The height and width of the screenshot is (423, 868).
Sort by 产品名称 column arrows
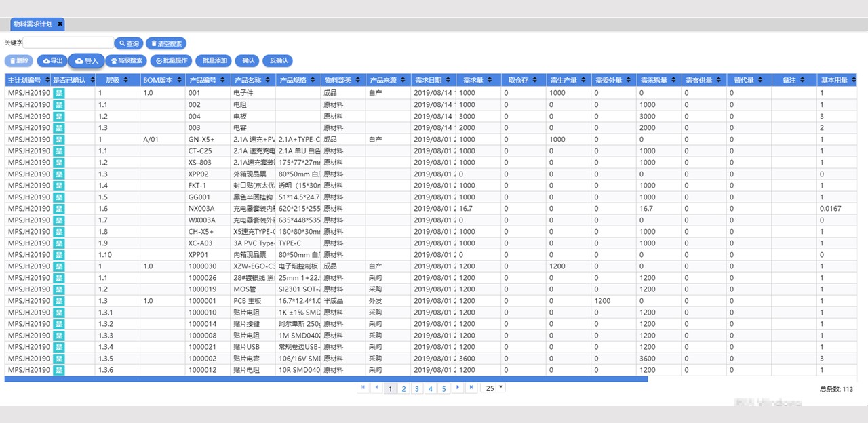(268, 80)
